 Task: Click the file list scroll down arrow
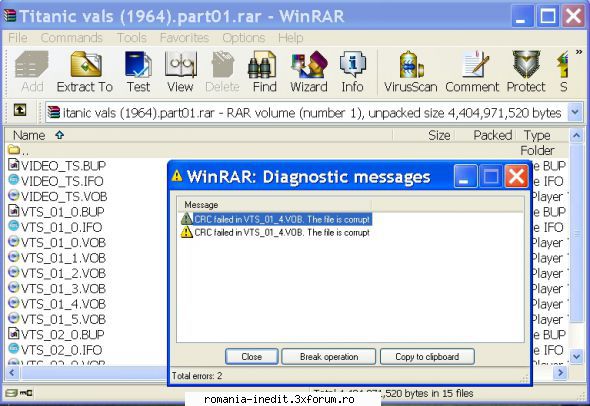576,356
